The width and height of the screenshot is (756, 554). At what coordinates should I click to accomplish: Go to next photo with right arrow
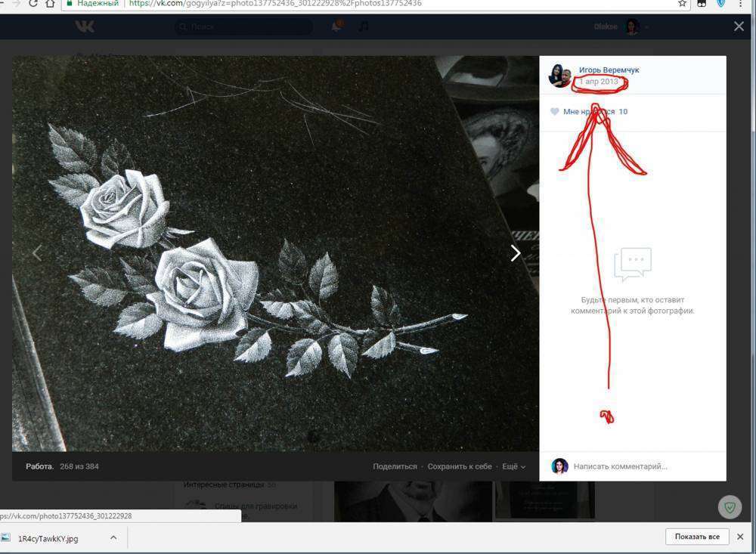[516, 253]
